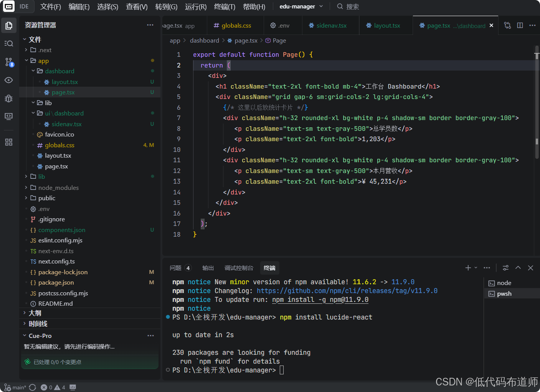This screenshot has width=540, height=392.
Task: Open the Search view in activity bar
Action: (9, 43)
